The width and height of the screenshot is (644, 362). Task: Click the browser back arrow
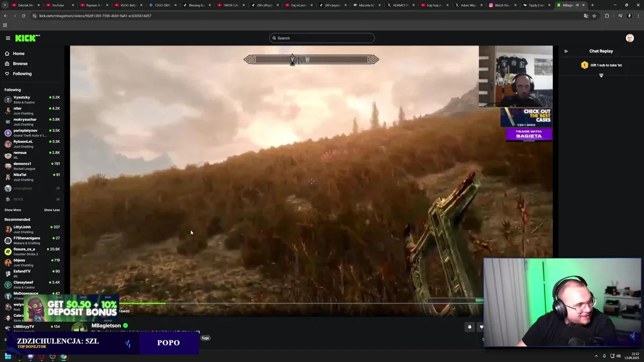(x=5, y=16)
